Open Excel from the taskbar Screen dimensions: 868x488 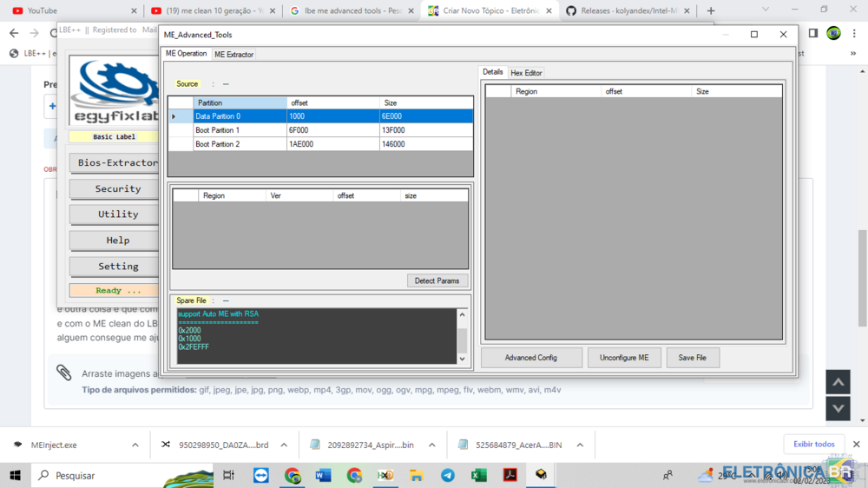tap(479, 475)
